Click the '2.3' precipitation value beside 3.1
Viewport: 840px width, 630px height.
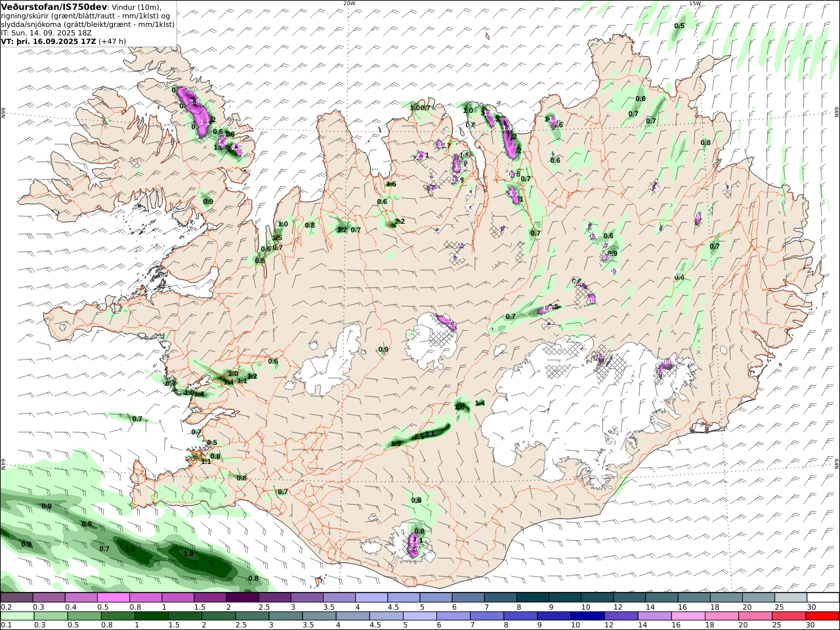419,436
